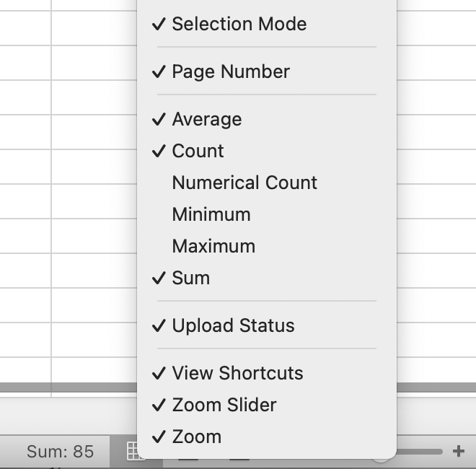Viewport: 476px width, 469px height.
Task: Turn on the Minimum statistic option
Action: 211,214
